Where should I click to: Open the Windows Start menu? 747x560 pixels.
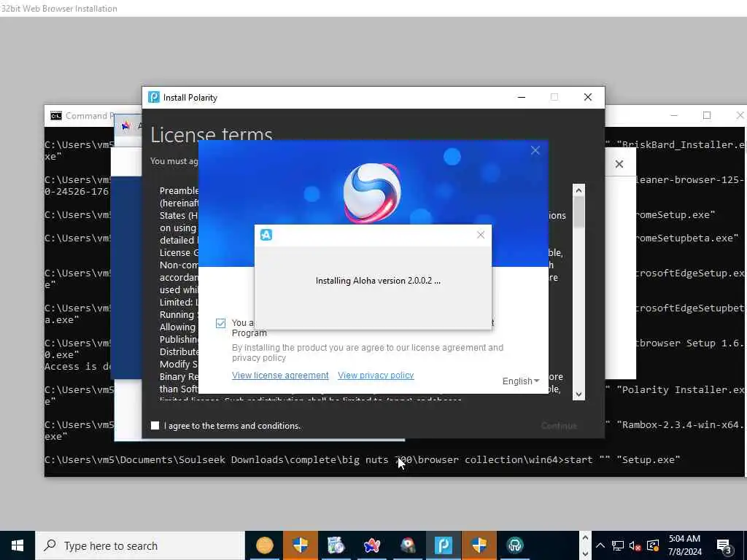click(x=18, y=545)
